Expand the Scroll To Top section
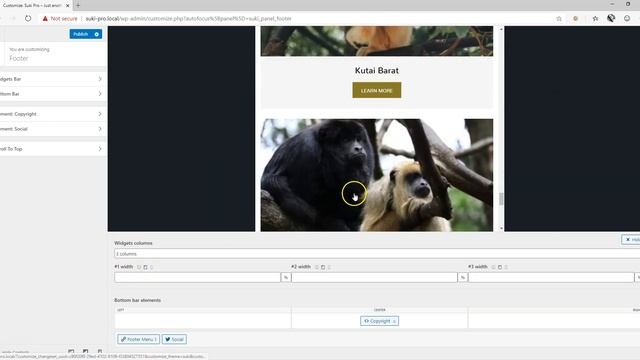 (51, 149)
